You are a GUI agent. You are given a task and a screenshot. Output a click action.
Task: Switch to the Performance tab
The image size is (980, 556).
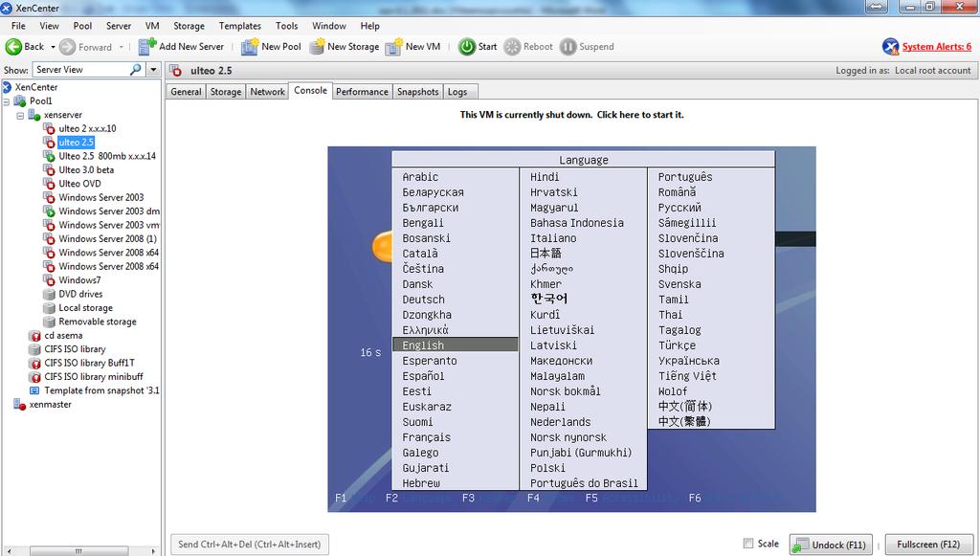(362, 92)
